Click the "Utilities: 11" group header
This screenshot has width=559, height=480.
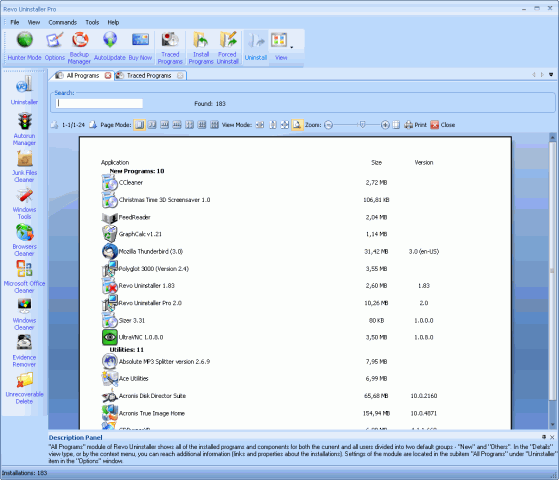tap(126, 350)
